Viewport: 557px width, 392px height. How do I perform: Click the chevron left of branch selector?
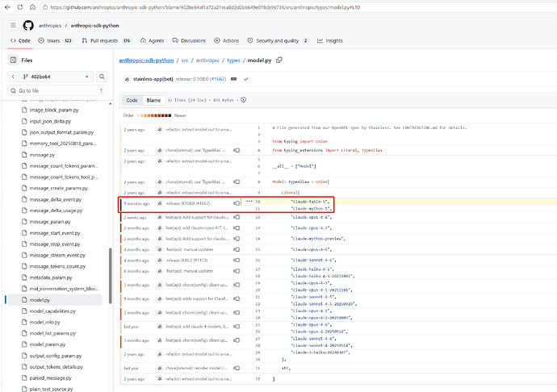pos(13,77)
